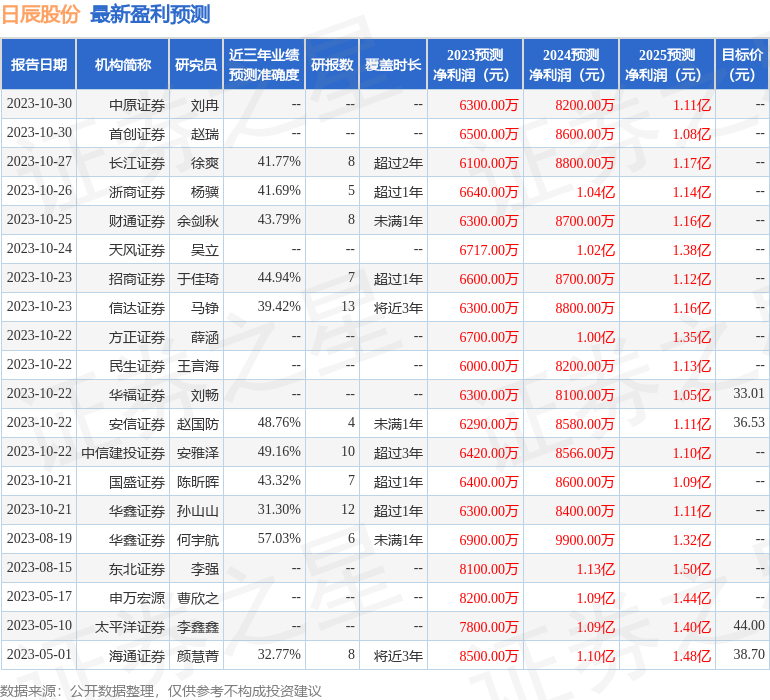Viewport: 770px width, 700px height.
Task: Select the 目标价 column header
Action: tap(742, 65)
